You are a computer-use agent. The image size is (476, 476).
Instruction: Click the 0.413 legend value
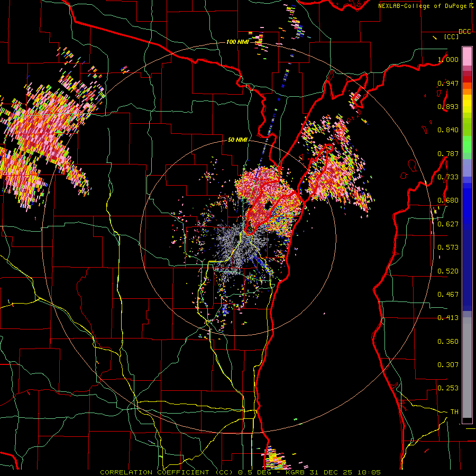pos(448,318)
